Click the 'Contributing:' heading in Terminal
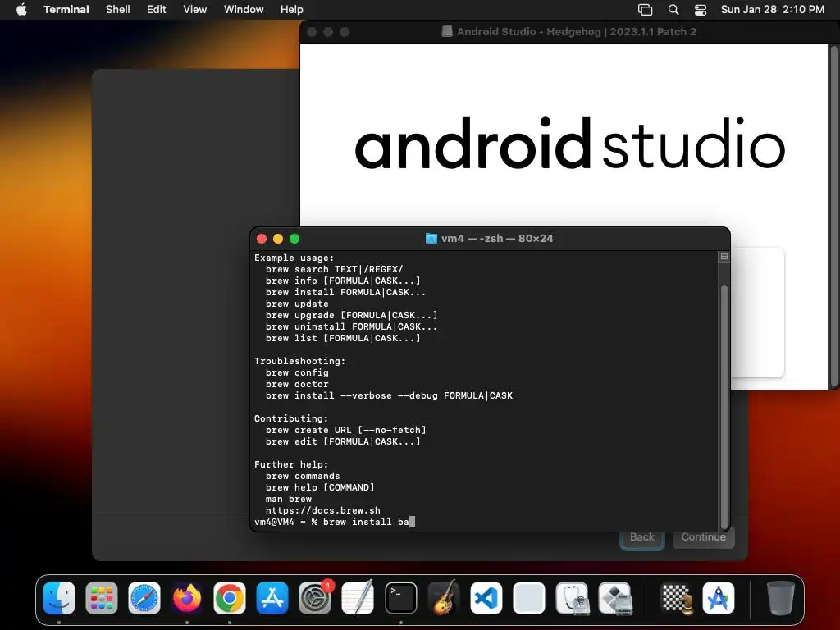 point(291,418)
